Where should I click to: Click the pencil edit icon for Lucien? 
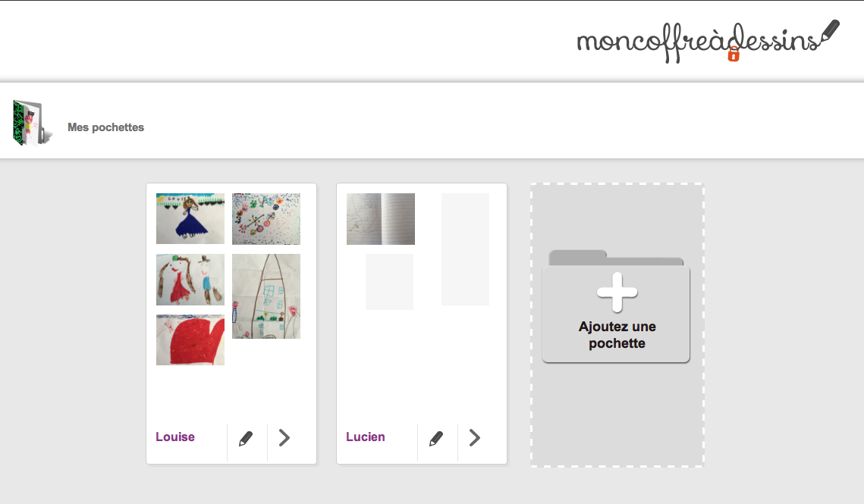pyautogui.click(x=436, y=439)
